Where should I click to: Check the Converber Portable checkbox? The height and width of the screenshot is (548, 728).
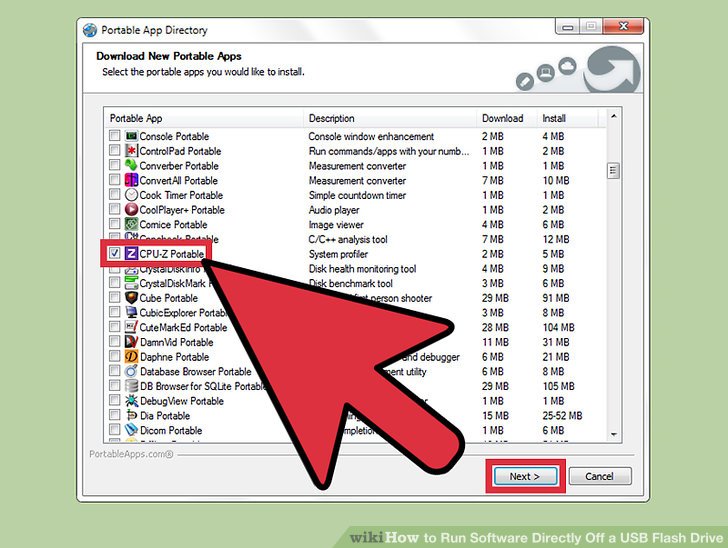pyautogui.click(x=114, y=165)
